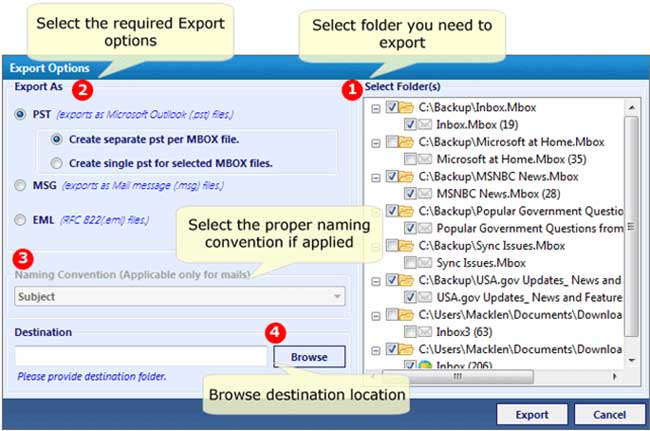Viewport: 650px width, 431px height.
Task: Click the Export button
Action: tap(532, 414)
